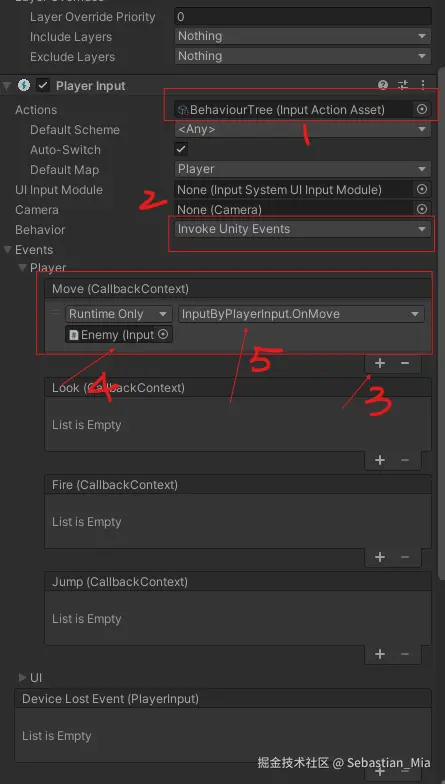Remove the selected Move event listener

coord(405,363)
